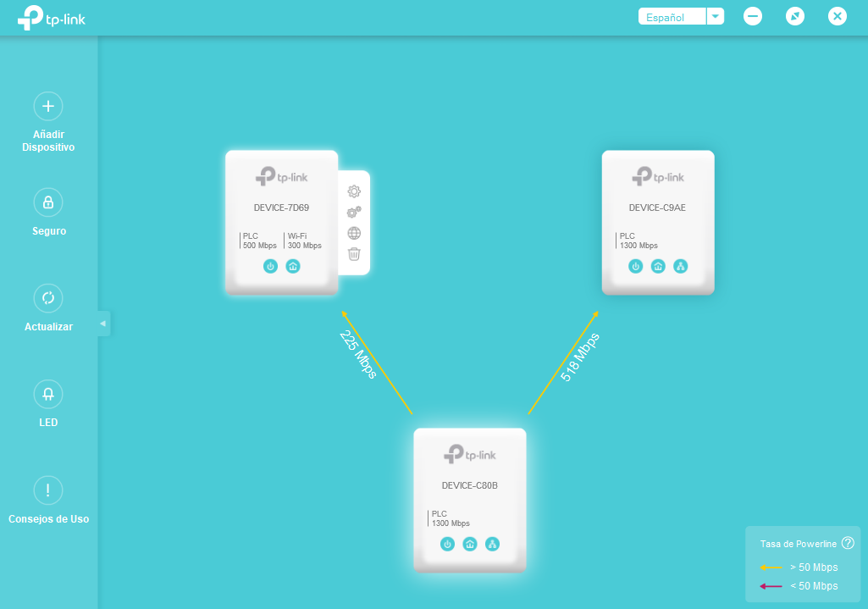Open web interface globe for DEVICE-7D69
The height and width of the screenshot is (609, 868).
pos(354,233)
